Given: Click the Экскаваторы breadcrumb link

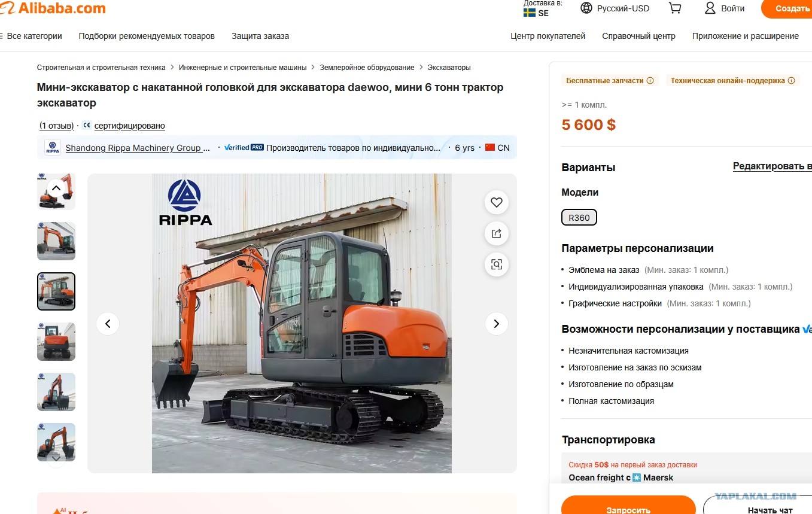Looking at the screenshot, I should pos(449,68).
